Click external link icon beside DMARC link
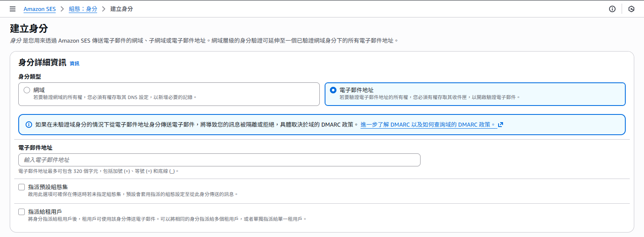The width and height of the screenshot is (644, 237). [x=501, y=125]
